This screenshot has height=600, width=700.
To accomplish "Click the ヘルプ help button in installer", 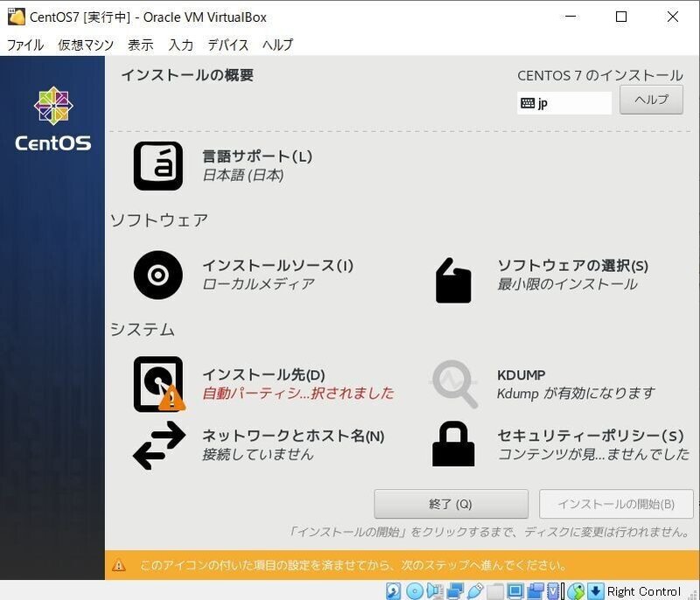I will 651,100.
